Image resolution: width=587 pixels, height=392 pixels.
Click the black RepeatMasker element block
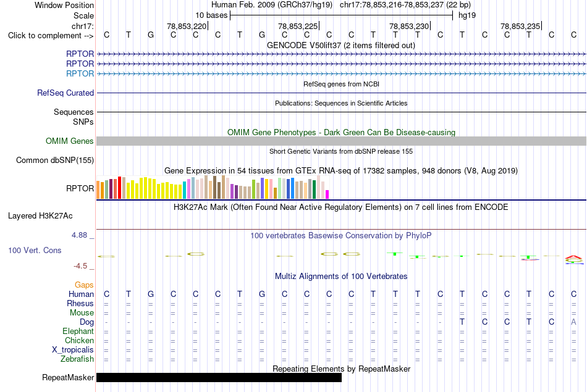click(219, 377)
